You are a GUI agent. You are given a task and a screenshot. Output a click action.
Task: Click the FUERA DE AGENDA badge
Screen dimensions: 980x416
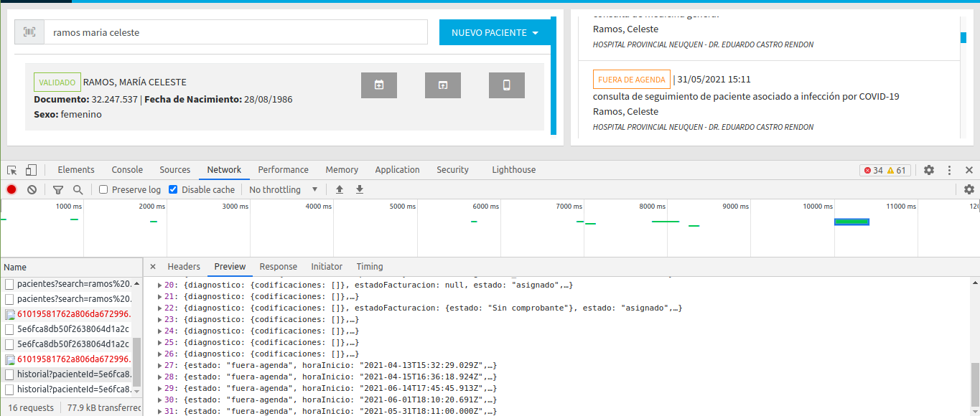pos(632,79)
